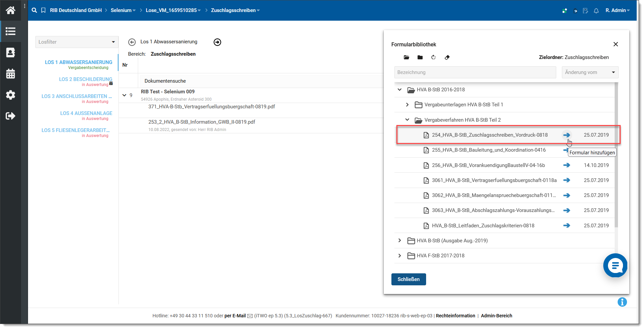
Task: Open the clipboard tasks icon in header
Action: point(575,11)
